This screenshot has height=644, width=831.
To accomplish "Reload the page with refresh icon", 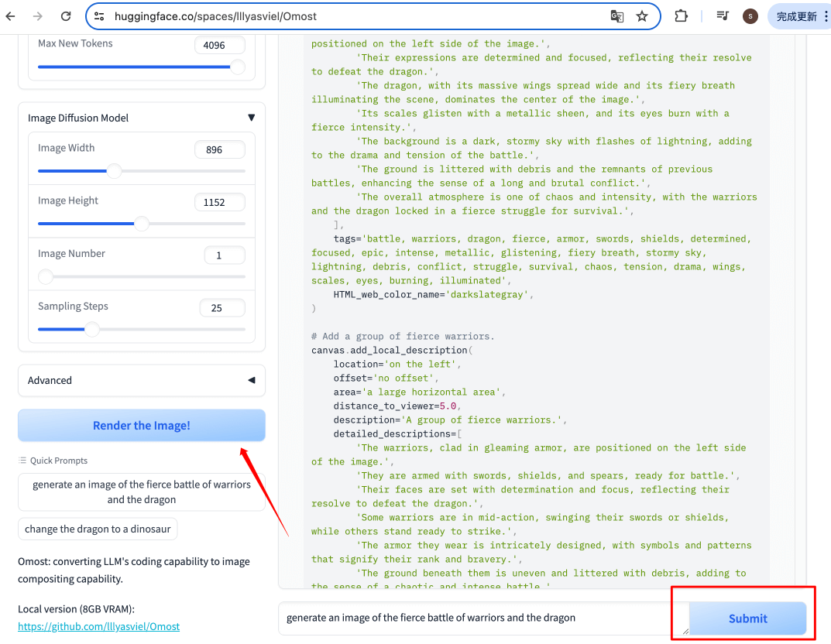I will 66,16.
